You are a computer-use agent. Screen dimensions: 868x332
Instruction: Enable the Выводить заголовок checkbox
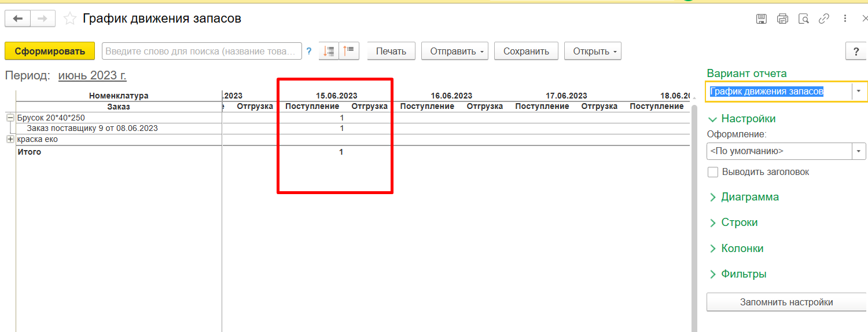click(713, 172)
